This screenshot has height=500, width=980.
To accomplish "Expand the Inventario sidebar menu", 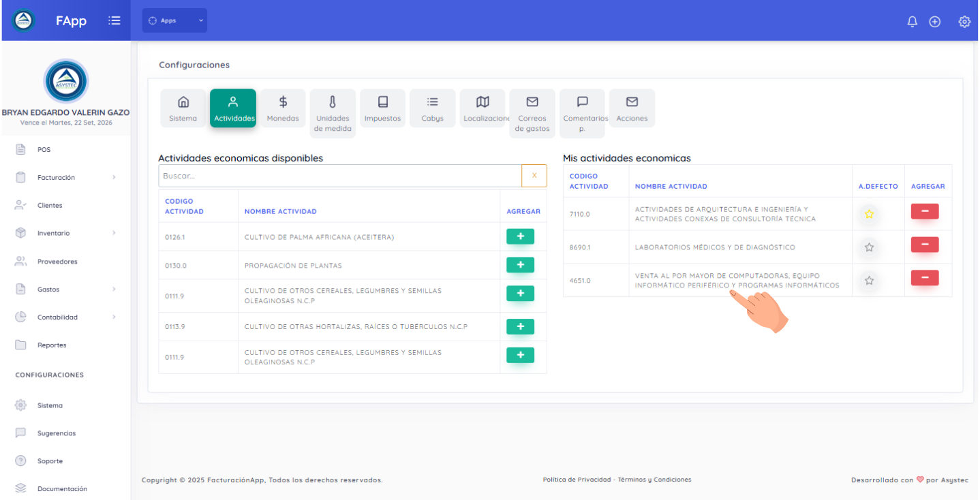I will (65, 233).
